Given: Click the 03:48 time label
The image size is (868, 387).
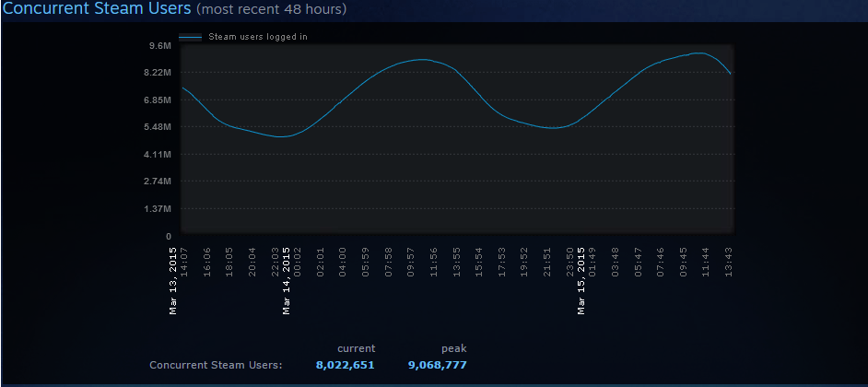Looking at the screenshot, I should (615, 262).
